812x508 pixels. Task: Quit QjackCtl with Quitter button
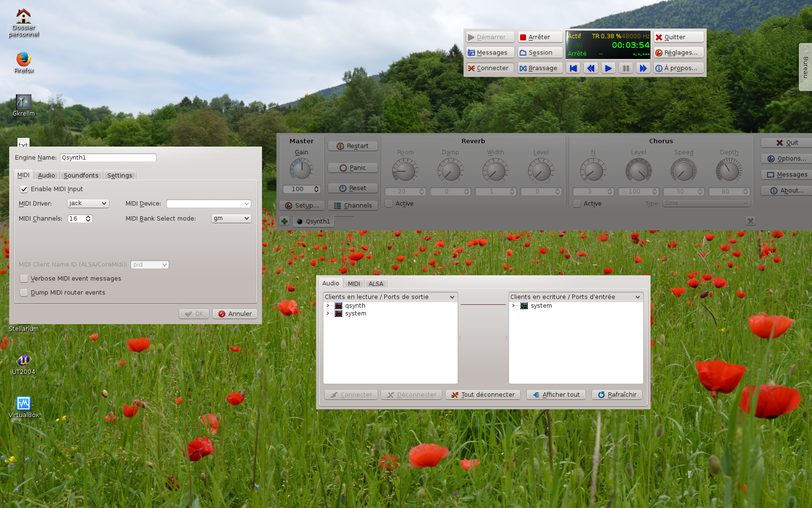click(679, 37)
